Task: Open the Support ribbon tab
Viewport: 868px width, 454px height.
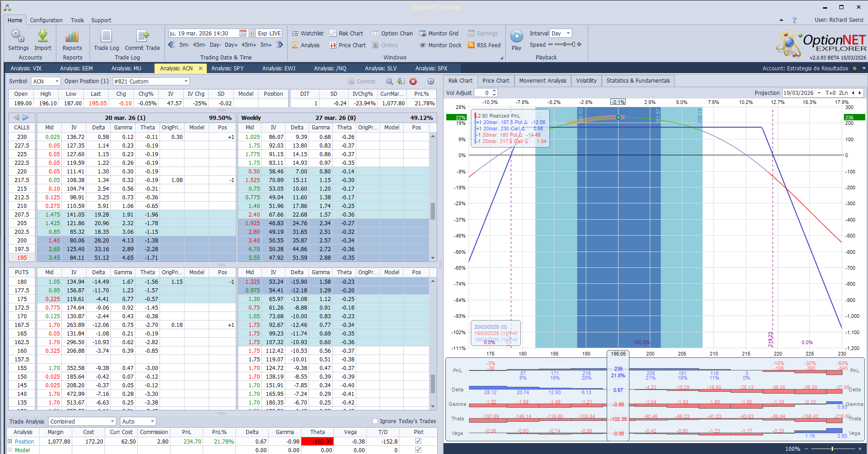Action: (101, 20)
